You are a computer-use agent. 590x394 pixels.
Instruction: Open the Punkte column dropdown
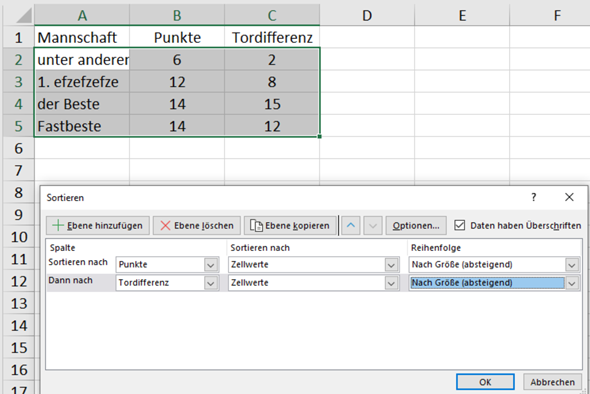pos(211,265)
